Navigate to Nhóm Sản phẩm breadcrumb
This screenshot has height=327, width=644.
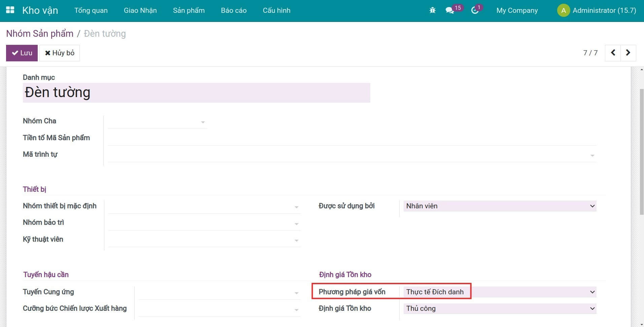40,34
